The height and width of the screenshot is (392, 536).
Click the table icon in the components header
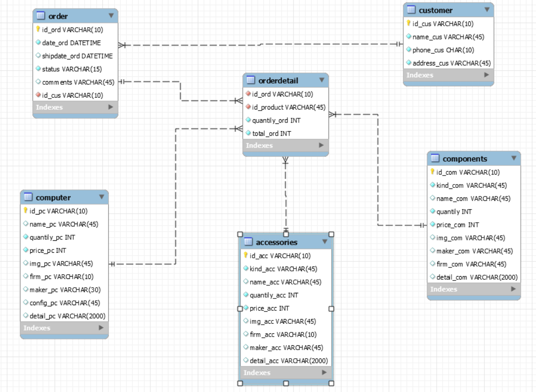click(x=435, y=159)
